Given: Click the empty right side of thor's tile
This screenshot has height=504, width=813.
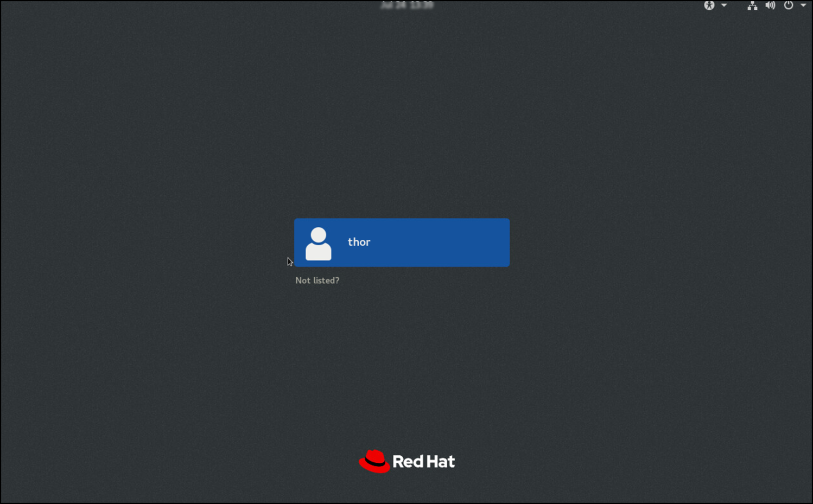Looking at the screenshot, I should pos(461,243).
